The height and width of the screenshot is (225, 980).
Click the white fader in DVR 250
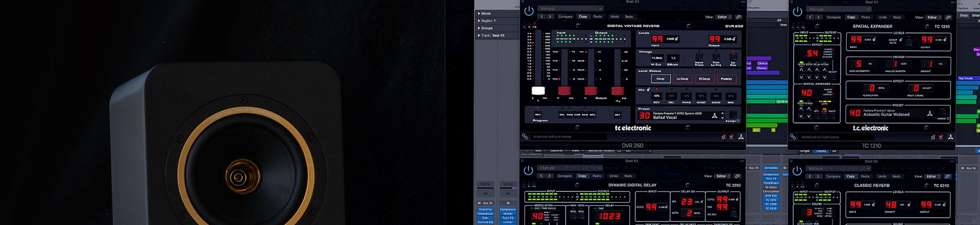coord(538,91)
